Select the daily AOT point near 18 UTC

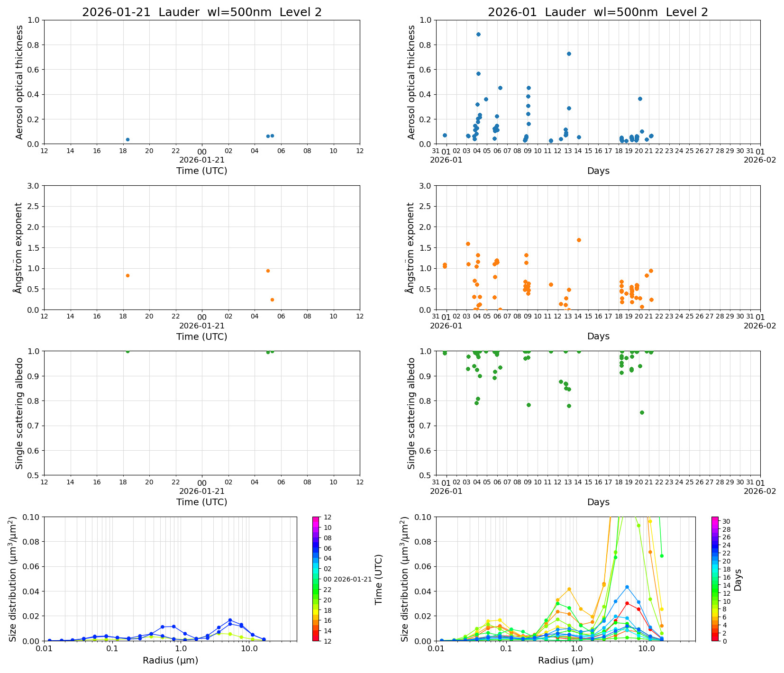128,140
